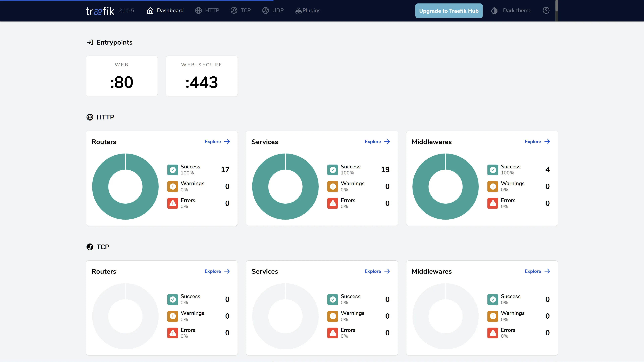Explore TCP Services
This screenshot has width=644, height=362.
pyautogui.click(x=377, y=271)
